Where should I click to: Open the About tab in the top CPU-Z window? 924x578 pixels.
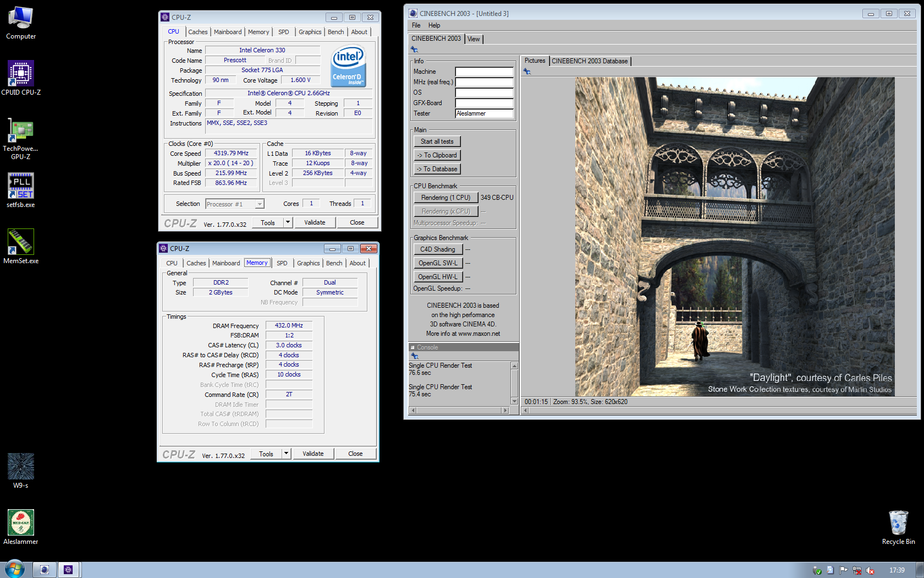click(x=359, y=32)
